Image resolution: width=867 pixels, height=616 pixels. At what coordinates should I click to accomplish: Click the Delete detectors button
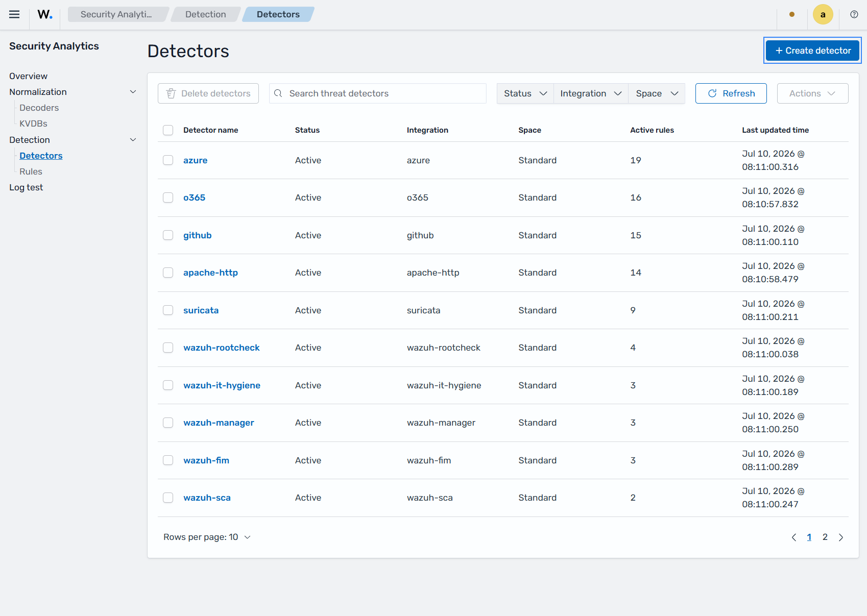click(208, 93)
